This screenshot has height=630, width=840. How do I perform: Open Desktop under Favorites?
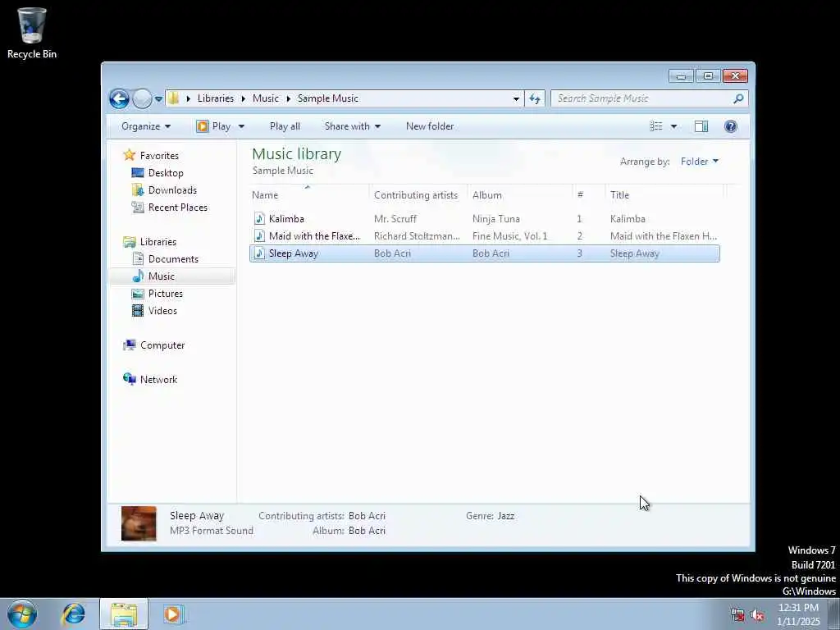166,173
